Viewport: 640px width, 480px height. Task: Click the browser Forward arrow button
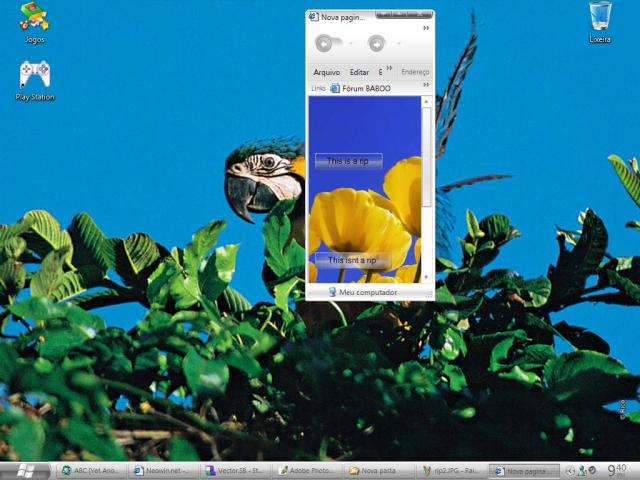(x=376, y=43)
